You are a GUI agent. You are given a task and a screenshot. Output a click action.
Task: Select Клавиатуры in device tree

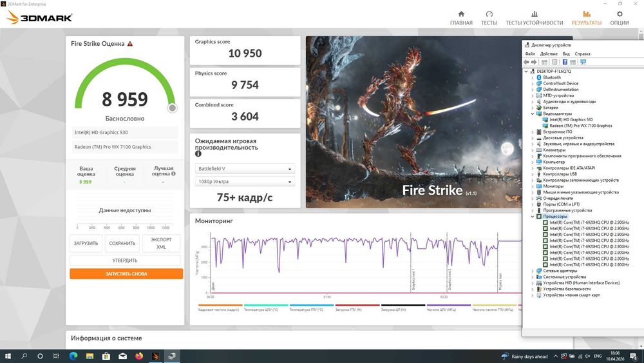coord(554,150)
